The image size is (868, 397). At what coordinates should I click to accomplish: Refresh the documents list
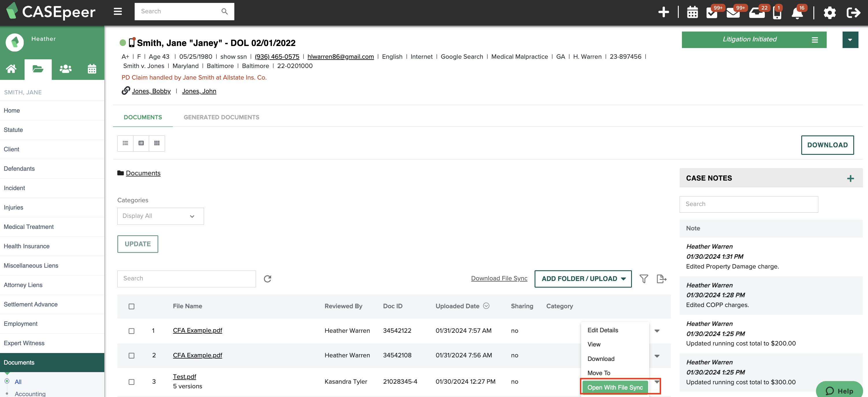tap(268, 279)
